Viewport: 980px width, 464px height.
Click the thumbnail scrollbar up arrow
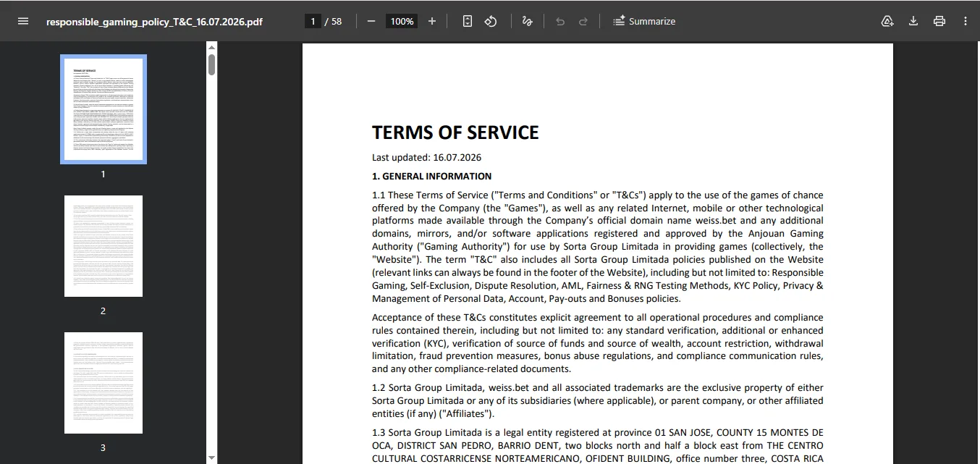click(x=211, y=47)
